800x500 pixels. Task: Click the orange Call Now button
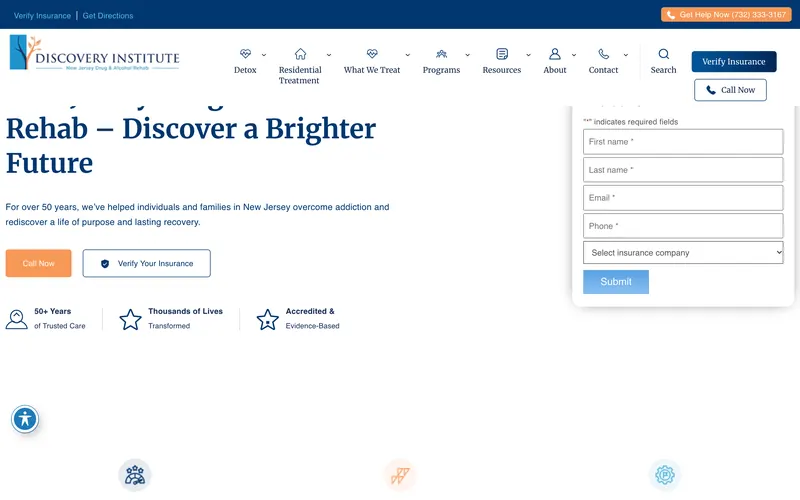coord(39,263)
